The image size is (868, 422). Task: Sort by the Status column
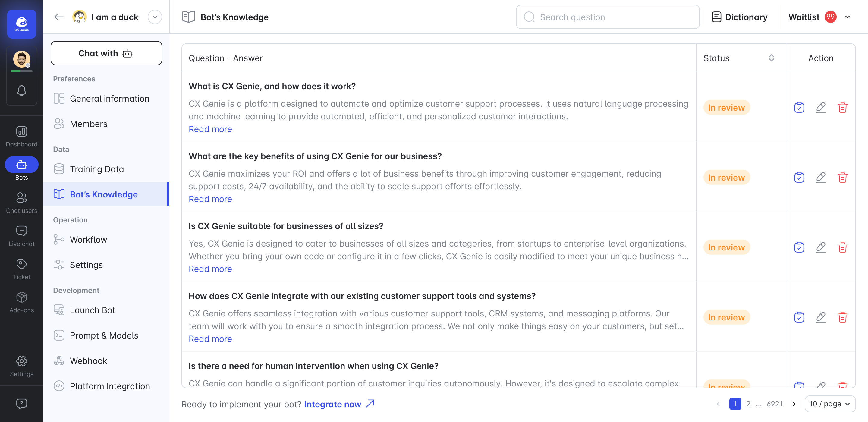[x=771, y=58]
